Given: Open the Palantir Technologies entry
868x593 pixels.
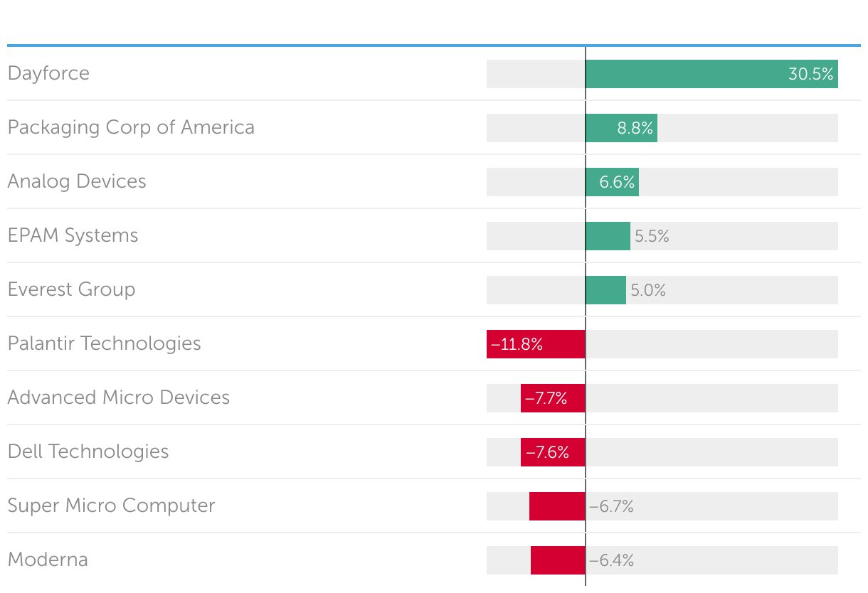Looking at the screenshot, I should [x=104, y=343].
